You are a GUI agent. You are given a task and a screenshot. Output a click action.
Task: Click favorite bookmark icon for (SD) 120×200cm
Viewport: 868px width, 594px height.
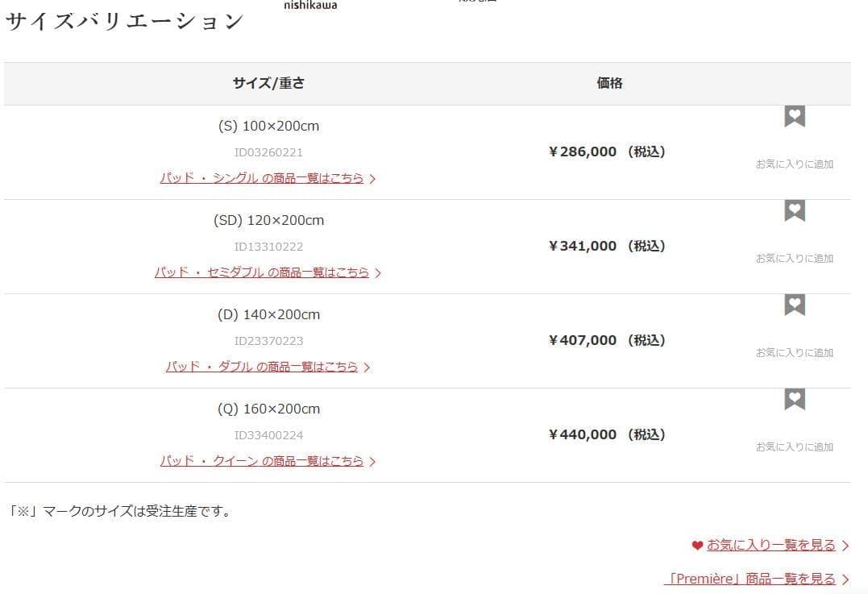coord(795,211)
